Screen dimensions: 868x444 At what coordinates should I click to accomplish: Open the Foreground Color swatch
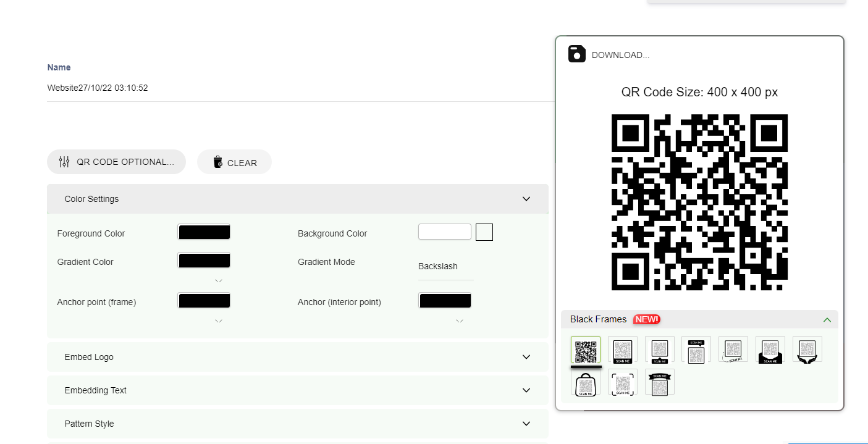pos(204,232)
